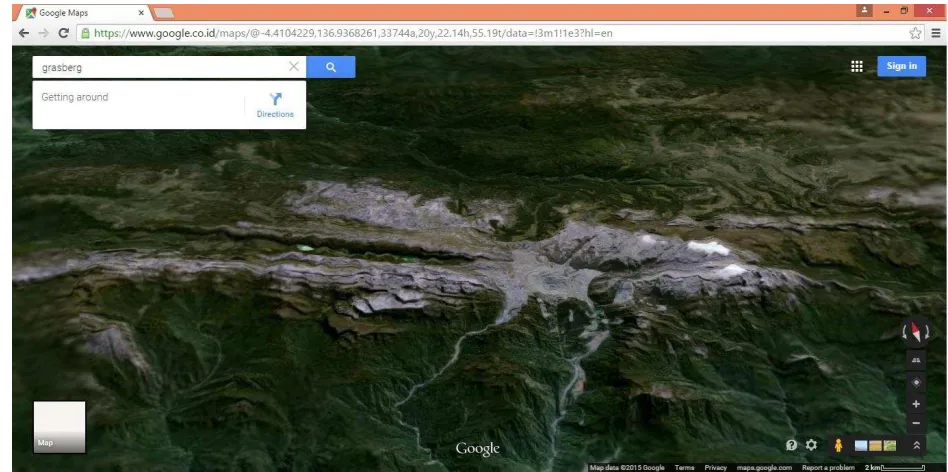Rotate view using compass right arrow
This screenshot has height=472, width=948.
click(x=926, y=332)
